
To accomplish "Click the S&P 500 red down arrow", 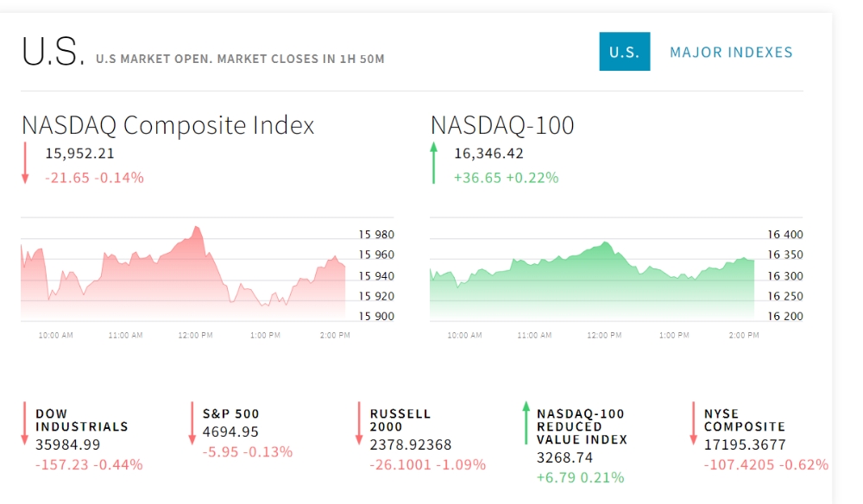I will pos(192,423).
